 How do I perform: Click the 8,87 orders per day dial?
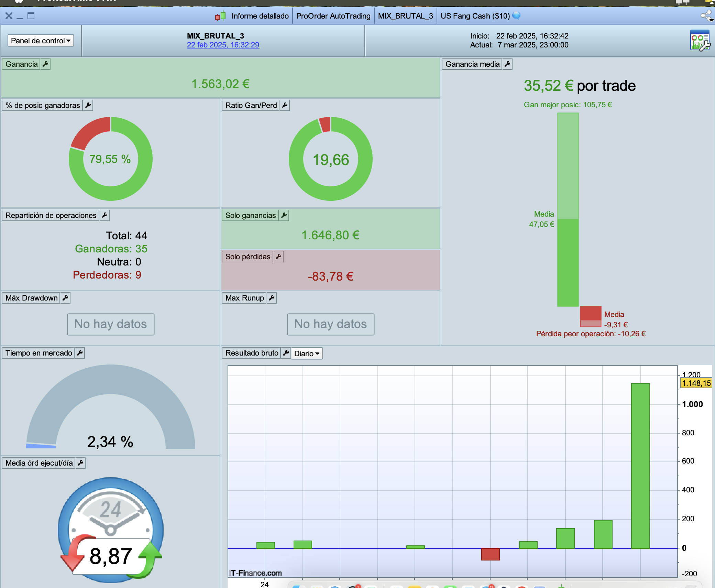coord(111,530)
